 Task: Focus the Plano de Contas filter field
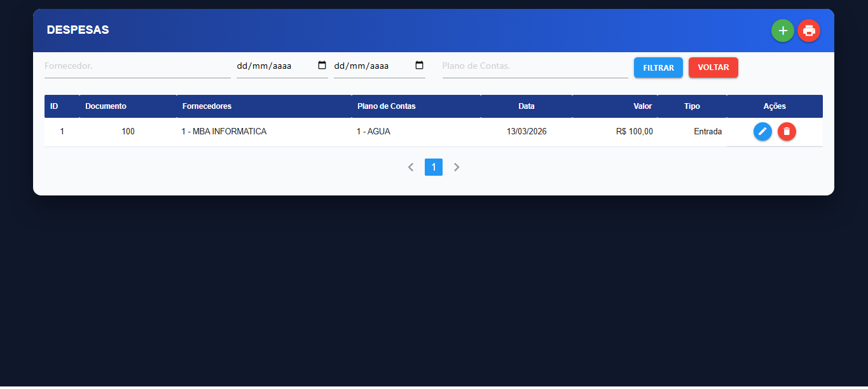point(534,66)
